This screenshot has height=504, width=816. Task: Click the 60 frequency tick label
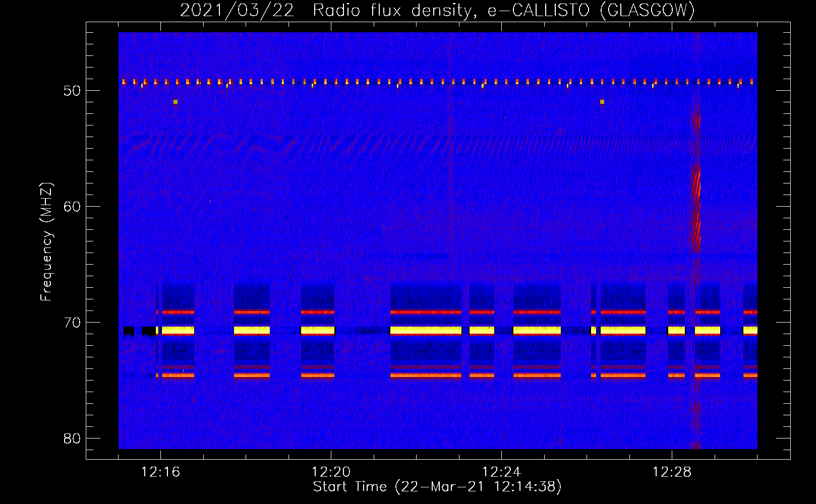[72, 207]
